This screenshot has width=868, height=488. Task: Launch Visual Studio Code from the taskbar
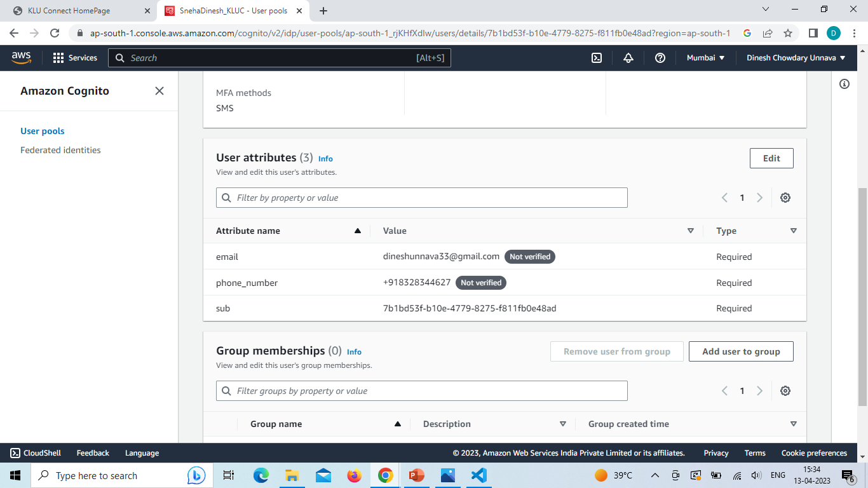click(x=478, y=475)
